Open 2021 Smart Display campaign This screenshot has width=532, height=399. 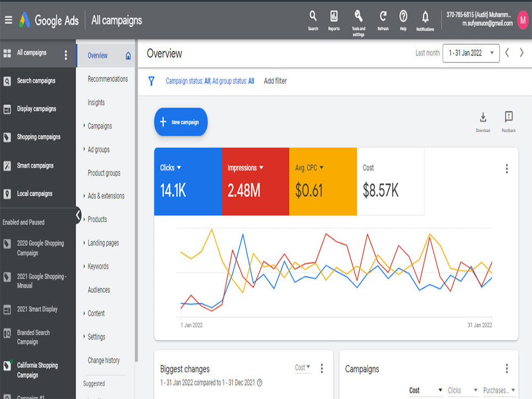tap(38, 309)
